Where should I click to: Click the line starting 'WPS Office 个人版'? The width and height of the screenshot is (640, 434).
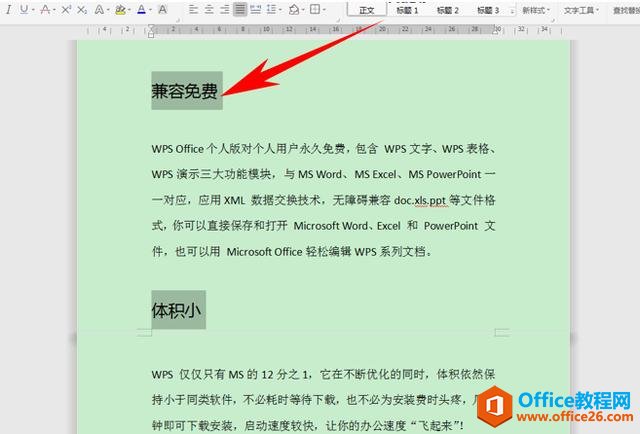coord(323,149)
